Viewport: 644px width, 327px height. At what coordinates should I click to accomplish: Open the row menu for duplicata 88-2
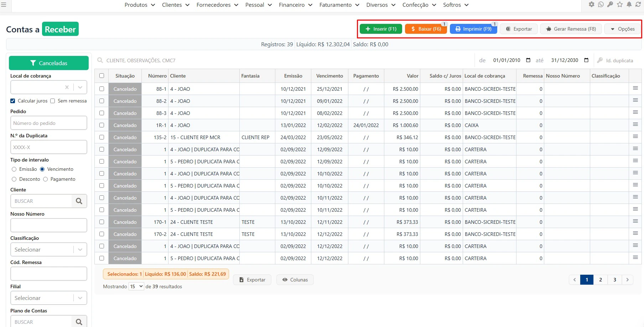635,100
